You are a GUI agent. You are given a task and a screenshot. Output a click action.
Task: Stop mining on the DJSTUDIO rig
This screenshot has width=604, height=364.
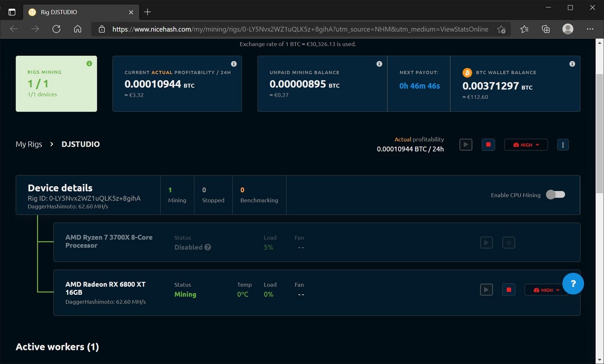click(x=488, y=144)
